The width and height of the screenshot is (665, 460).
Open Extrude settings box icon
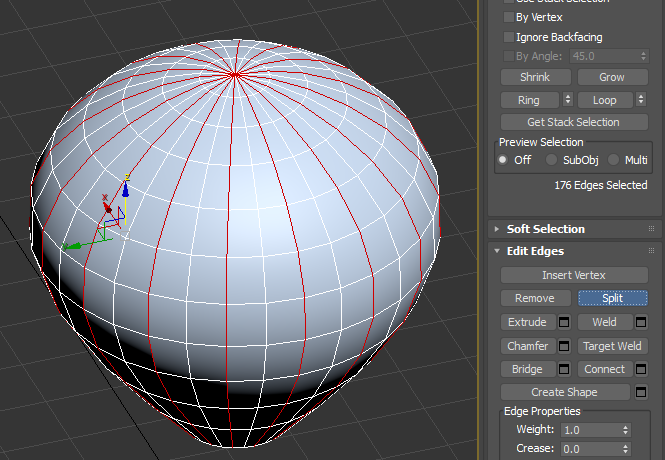pyautogui.click(x=564, y=322)
